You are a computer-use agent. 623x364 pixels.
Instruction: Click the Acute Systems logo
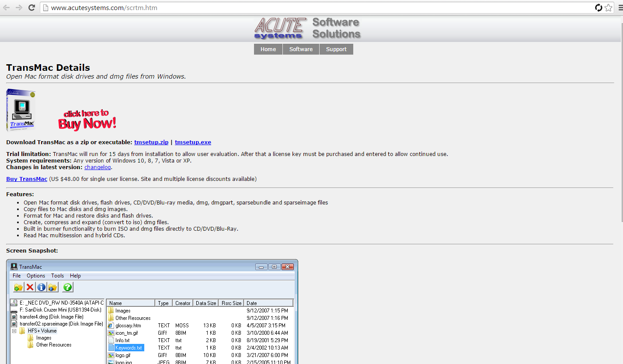[x=307, y=28]
